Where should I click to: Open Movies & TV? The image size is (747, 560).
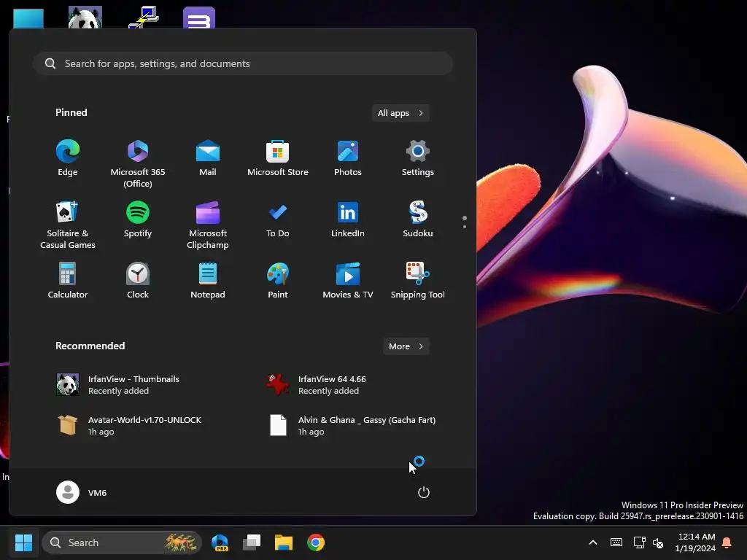(x=348, y=281)
